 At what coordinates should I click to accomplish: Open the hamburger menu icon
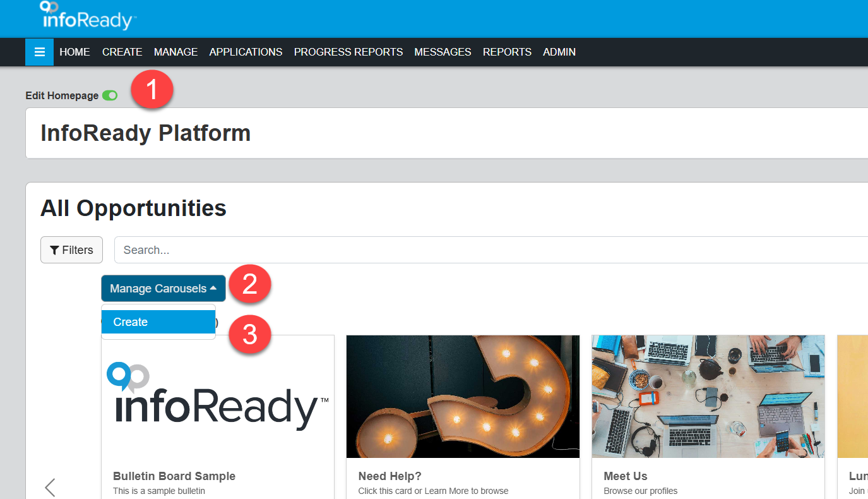click(x=39, y=52)
